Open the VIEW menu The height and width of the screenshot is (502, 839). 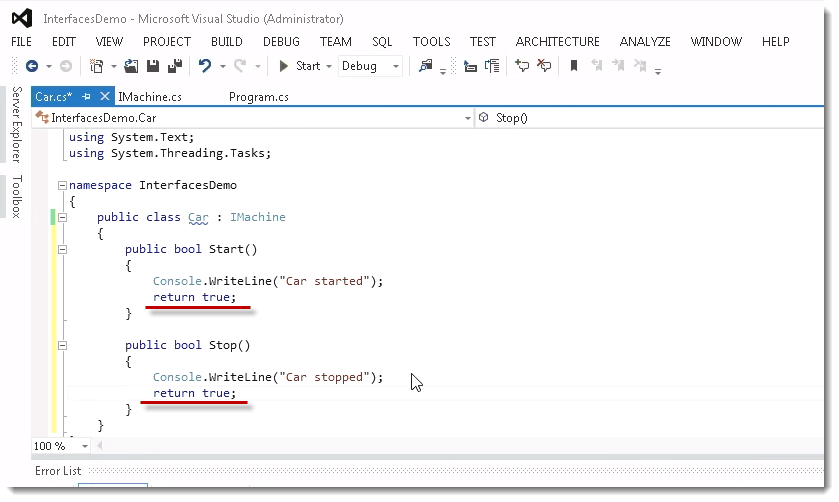click(109, 42)
